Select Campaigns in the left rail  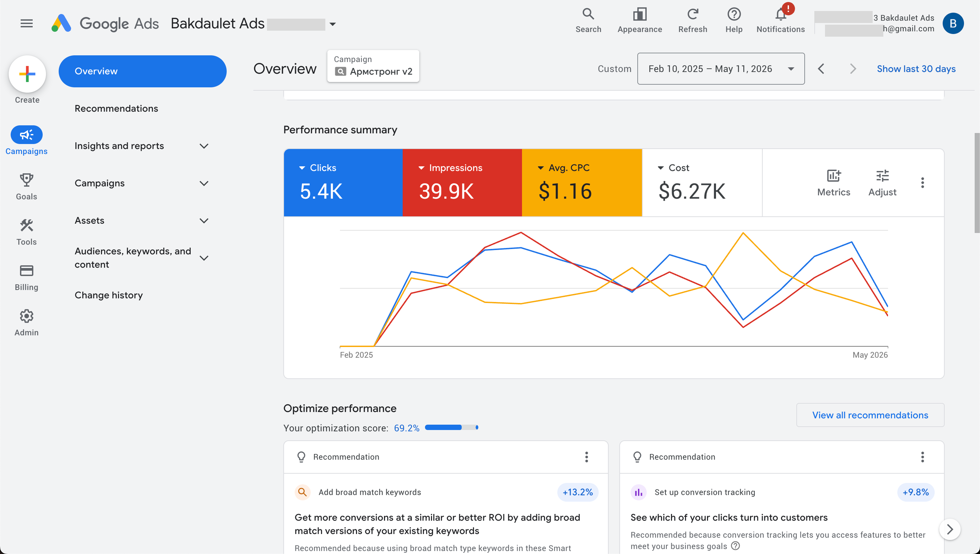coord(27,140)
